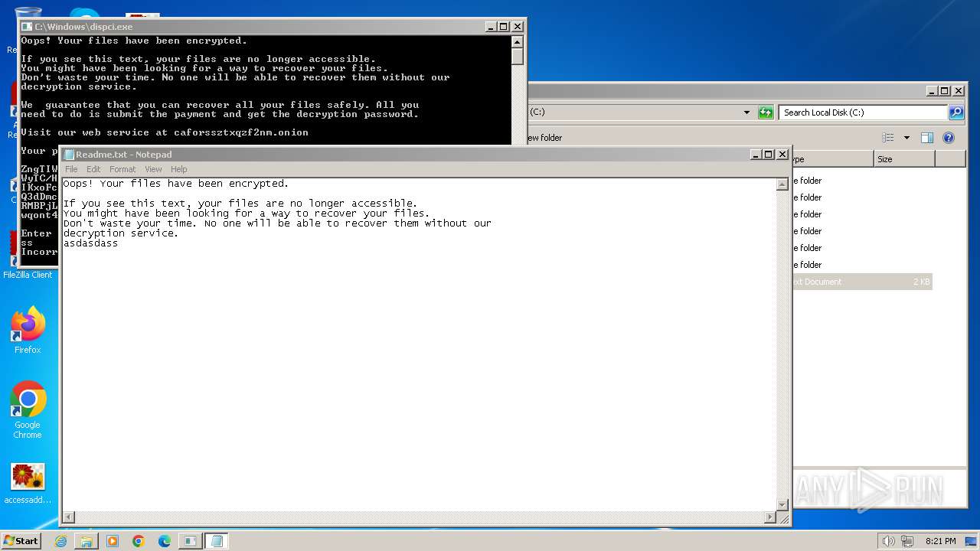Image resolution: width=980 pixels, height=551 pixels.
Task: Click the Explorer change view icon
Action: point(888,138)
